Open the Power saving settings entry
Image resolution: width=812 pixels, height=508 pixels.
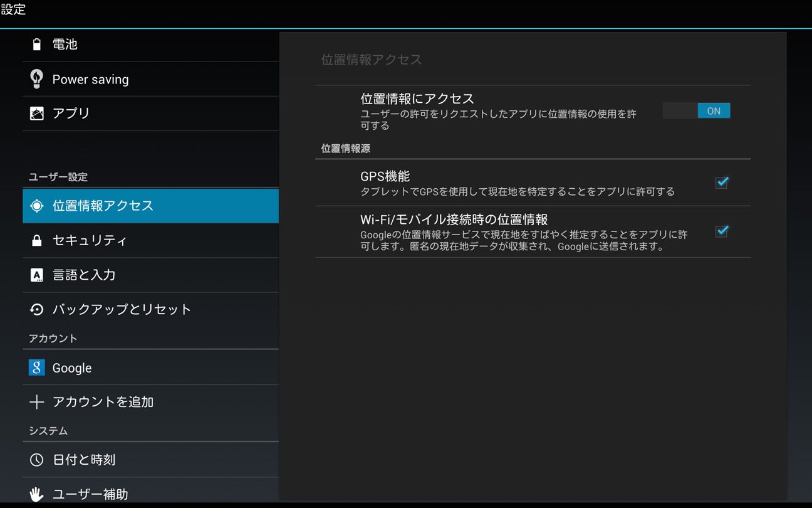pos(150,79)
